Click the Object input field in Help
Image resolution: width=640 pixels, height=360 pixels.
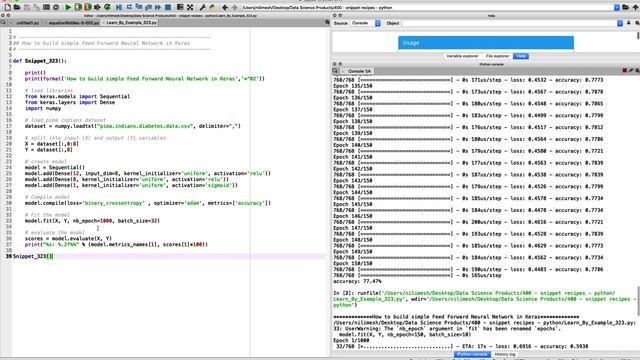(x=509, y=23)
